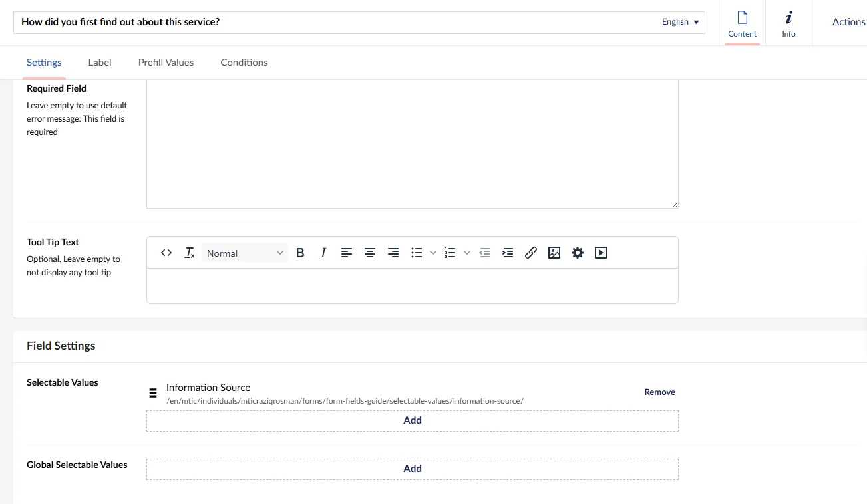The image size is (867, 504).
Task: Open the Info panel
Action: coord(788,23)
